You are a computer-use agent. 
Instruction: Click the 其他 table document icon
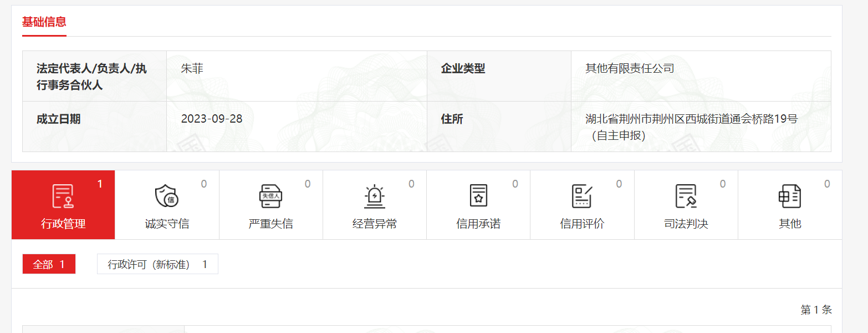point(789,196)
